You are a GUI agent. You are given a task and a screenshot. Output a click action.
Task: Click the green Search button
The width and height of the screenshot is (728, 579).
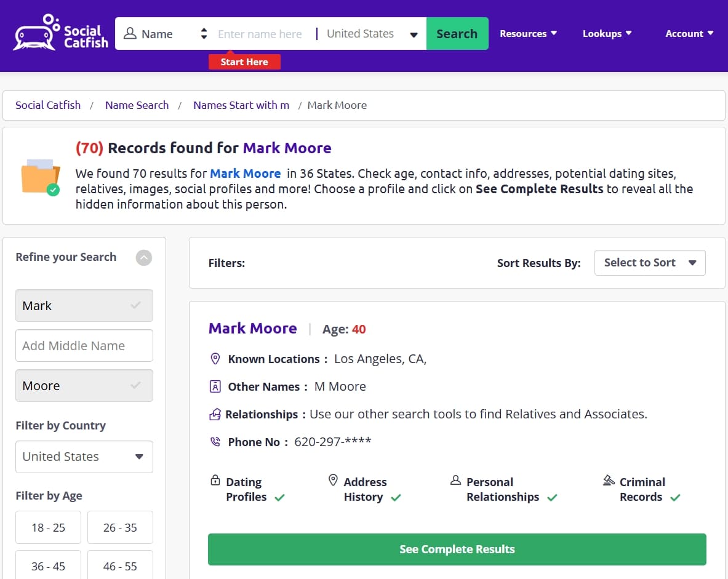click(x=457, y=33)
